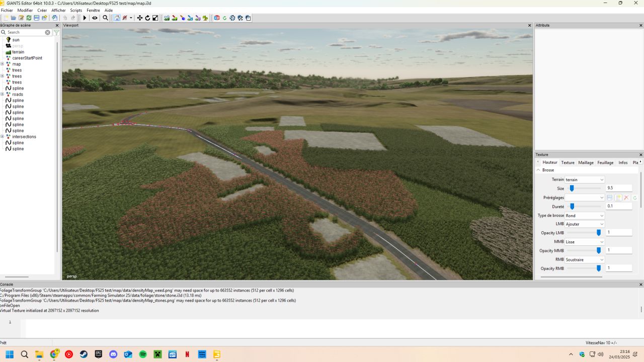Viewport: 644px width, 362px height.
Task: Switch to the Feuillage tab
Action: coord(605,162)
